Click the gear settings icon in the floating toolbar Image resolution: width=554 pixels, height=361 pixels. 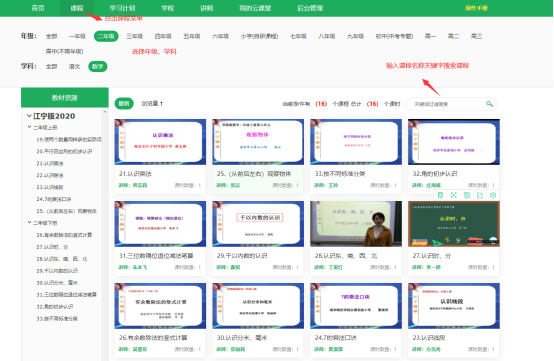[493, 195]
